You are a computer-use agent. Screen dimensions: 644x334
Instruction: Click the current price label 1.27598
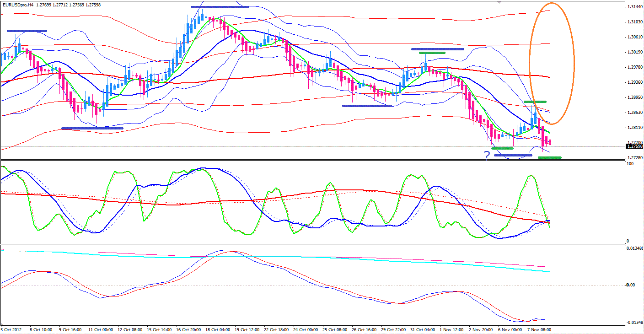[x=635, y=146]
